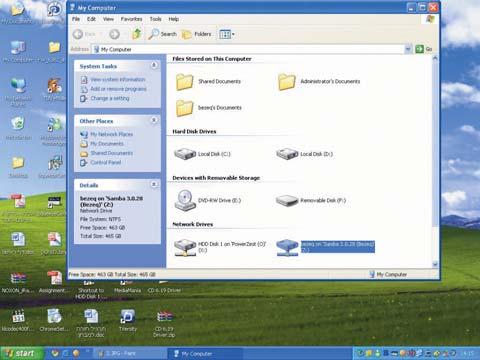Select the Shared Documents folder icon

click(184, 82)
